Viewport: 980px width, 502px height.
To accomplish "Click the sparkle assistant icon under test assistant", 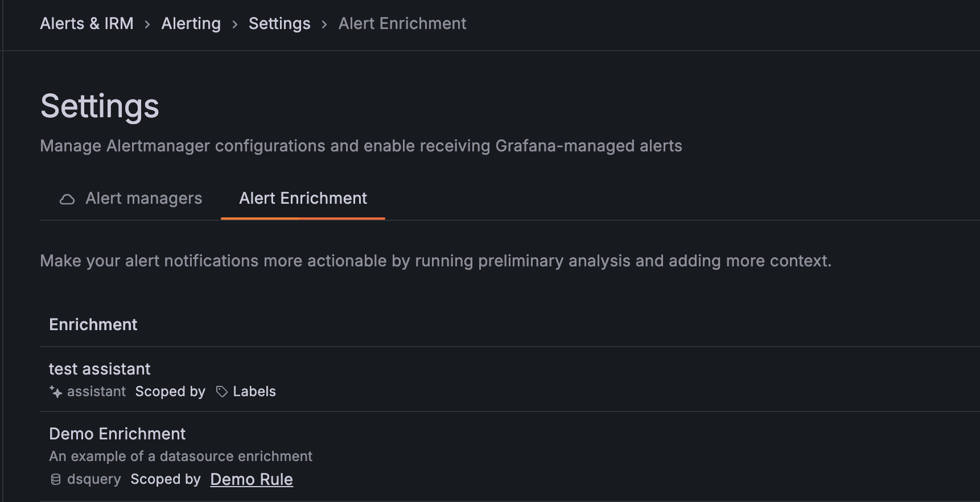I will pyautogui.click(x=55, y=392).
